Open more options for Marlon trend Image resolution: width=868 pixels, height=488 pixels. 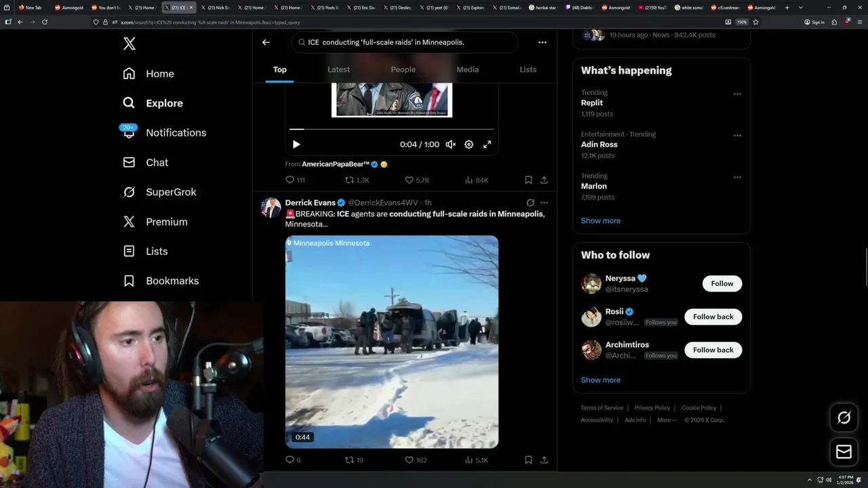(x=737, y=177)
